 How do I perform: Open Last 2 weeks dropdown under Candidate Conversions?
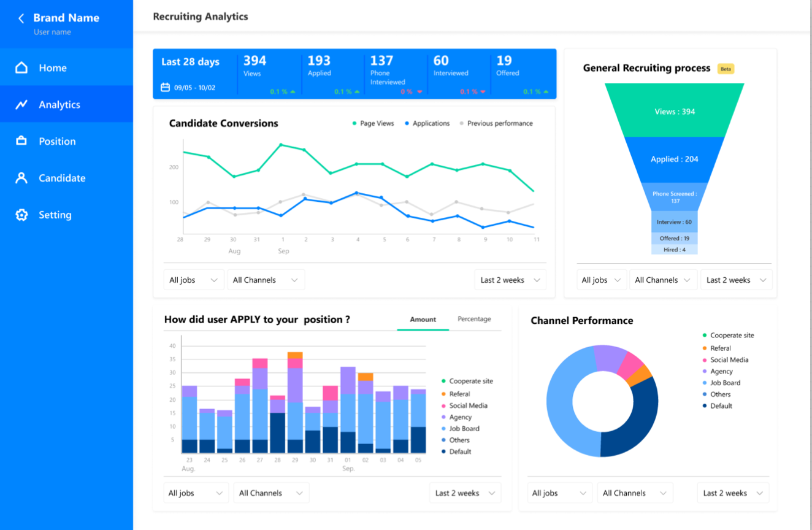point(510,280)
